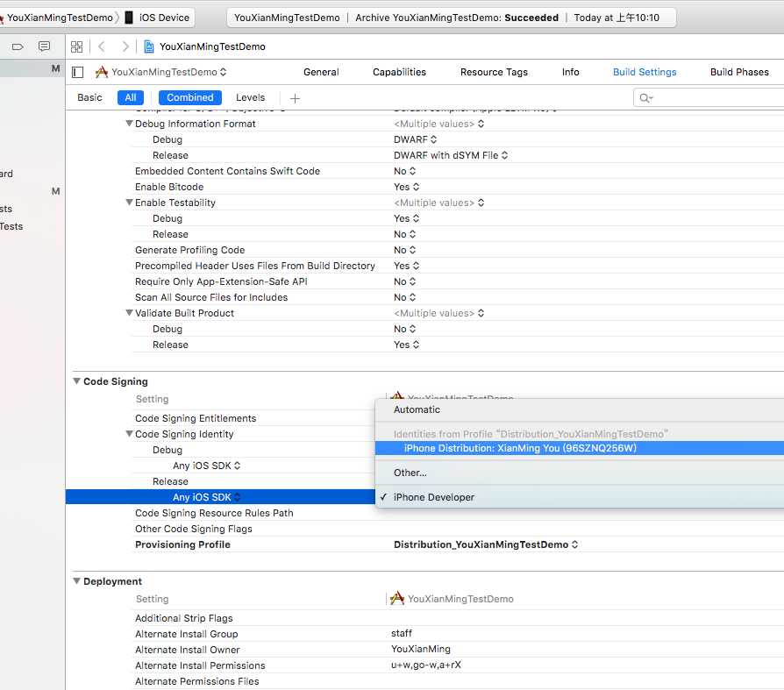
Task: Open the Resource Tags tab
Action: click(494, 72)
